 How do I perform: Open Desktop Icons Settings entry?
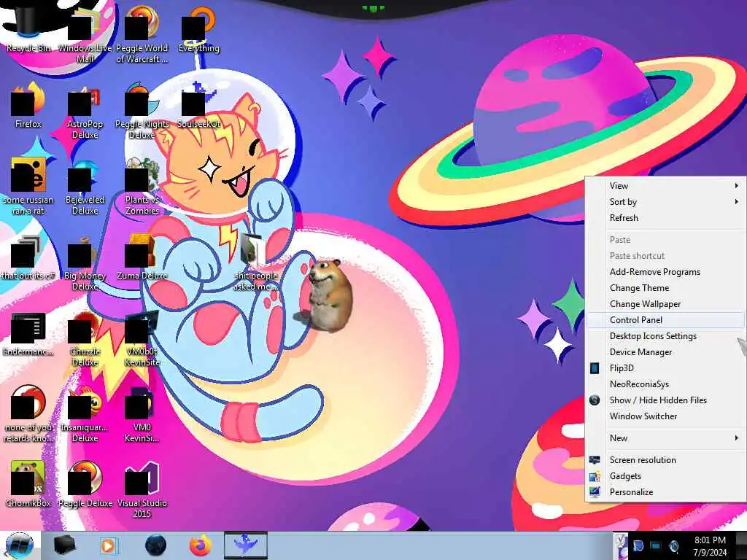tap(665, 336)
